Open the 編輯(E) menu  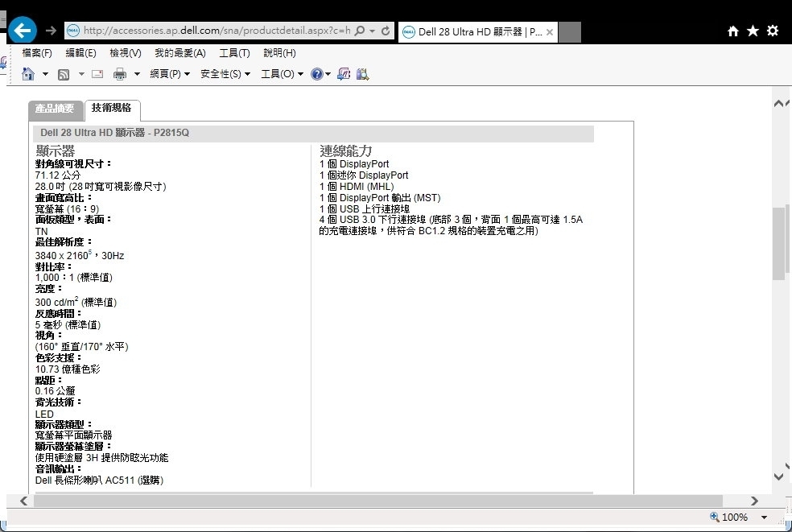coord(80,53)
